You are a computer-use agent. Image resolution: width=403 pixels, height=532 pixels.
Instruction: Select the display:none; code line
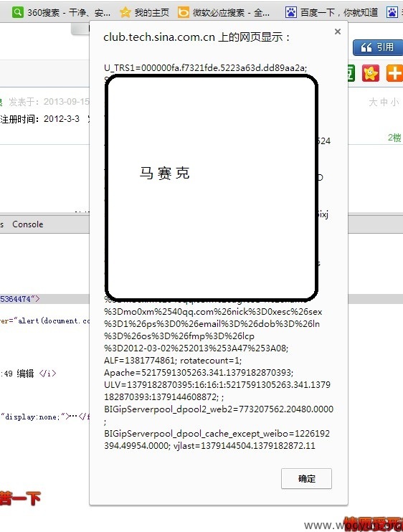(44, 417)
